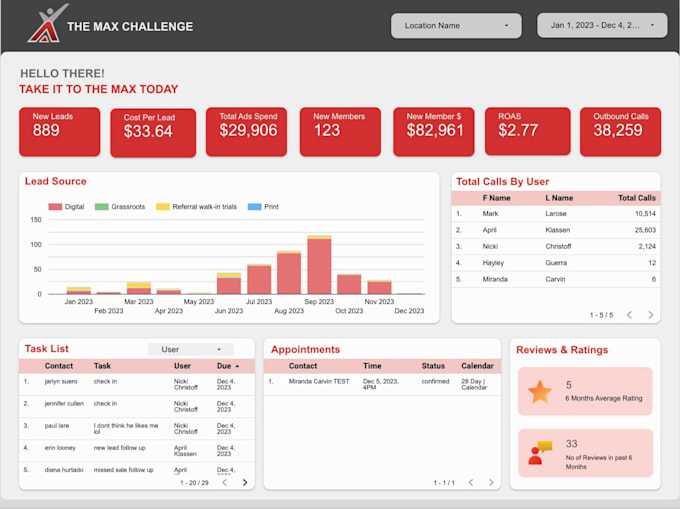The height and width of the screenshot is (509, 680).
Task: Click diana hurtado missed sale follow up task
Action: click(x=124, y=470)
